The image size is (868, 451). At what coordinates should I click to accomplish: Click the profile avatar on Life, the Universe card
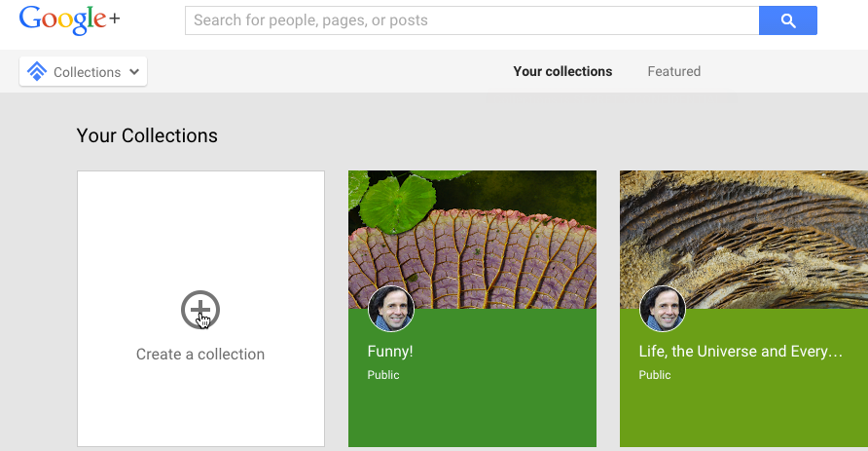tap(663, 309)
